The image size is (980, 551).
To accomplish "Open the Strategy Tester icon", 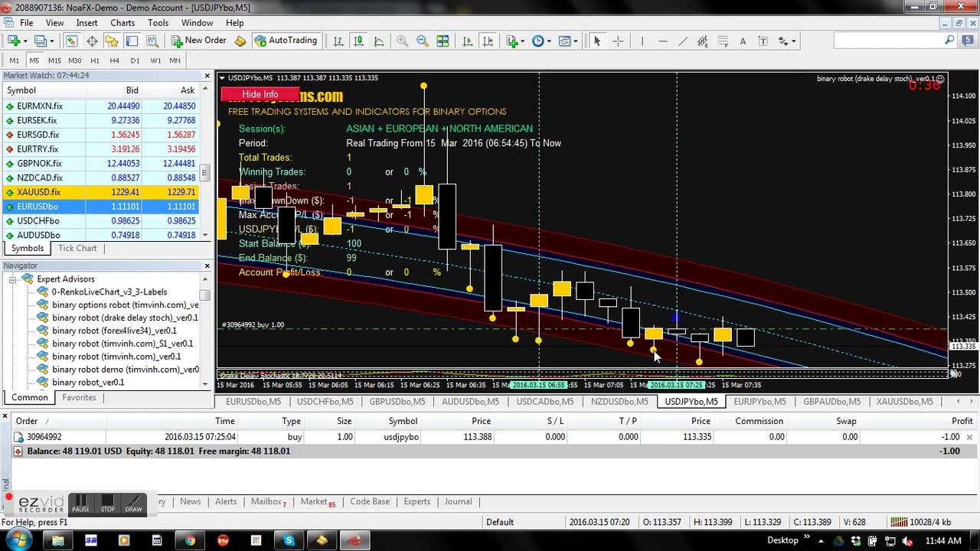I will (x=152, y=41).
